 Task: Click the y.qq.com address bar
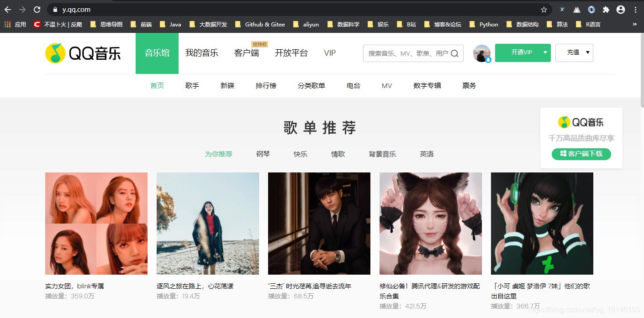pyautogui.click(x=299, y=10)
